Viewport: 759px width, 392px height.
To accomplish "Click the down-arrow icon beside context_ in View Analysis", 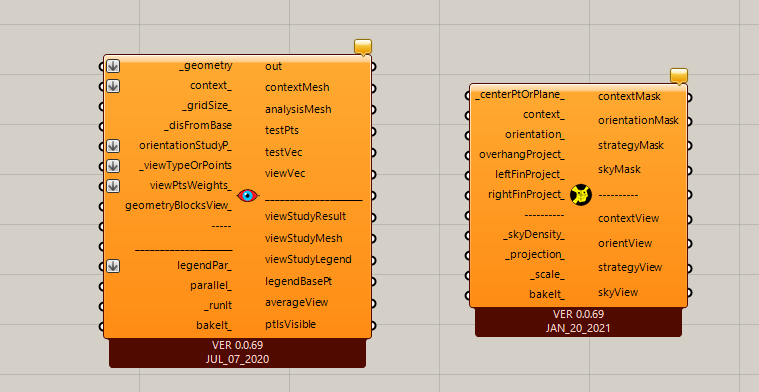I will point(113,86).
